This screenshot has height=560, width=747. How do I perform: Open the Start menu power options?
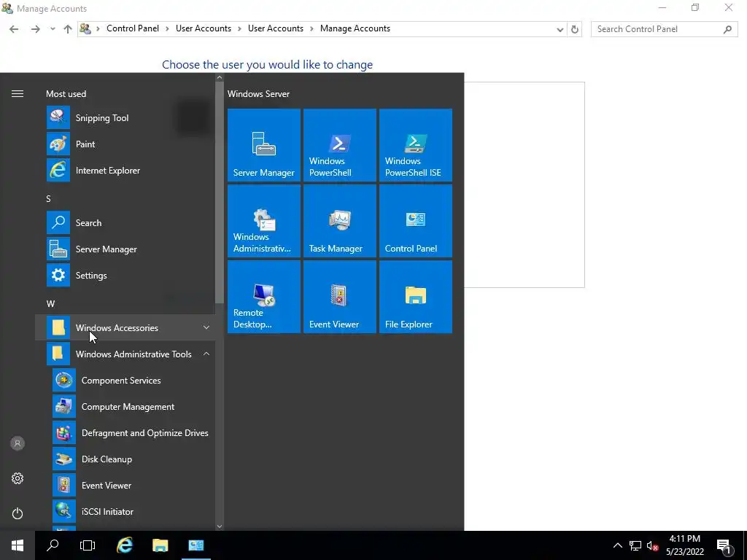click(18, 513)
